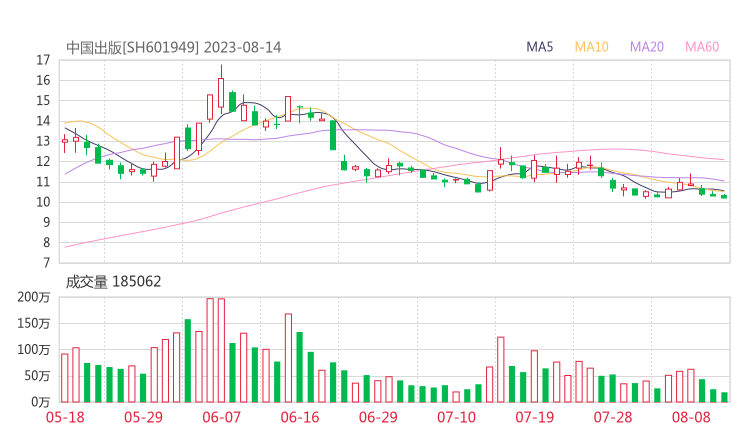The image size is (740, 440).
Task: Click the MA60 legend label
Action: [702, 47]
